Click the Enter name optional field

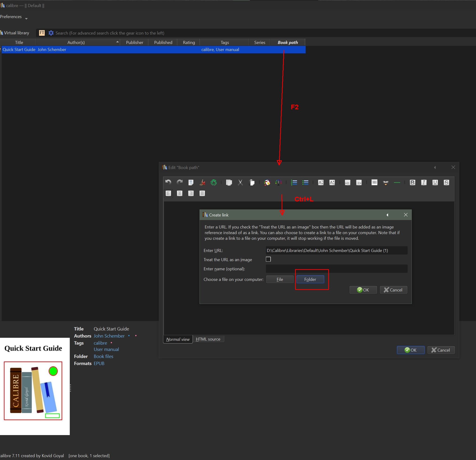pyautogui.click(x=337, y=269)
